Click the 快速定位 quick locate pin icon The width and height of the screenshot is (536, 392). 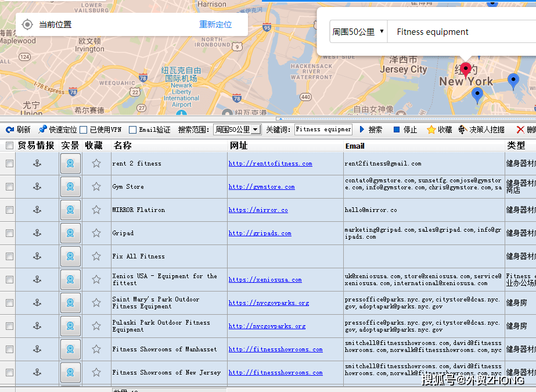pos(42,130)
